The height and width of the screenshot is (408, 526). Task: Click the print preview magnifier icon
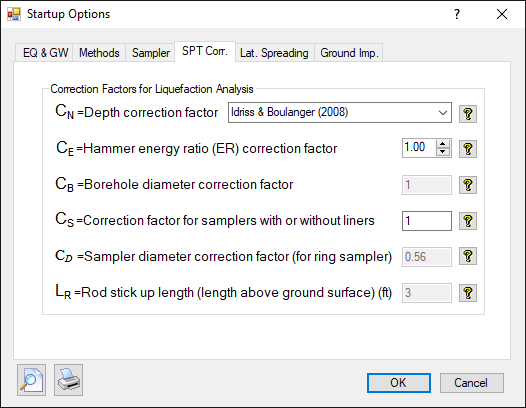pyautogui.click(x=32, y=380)
